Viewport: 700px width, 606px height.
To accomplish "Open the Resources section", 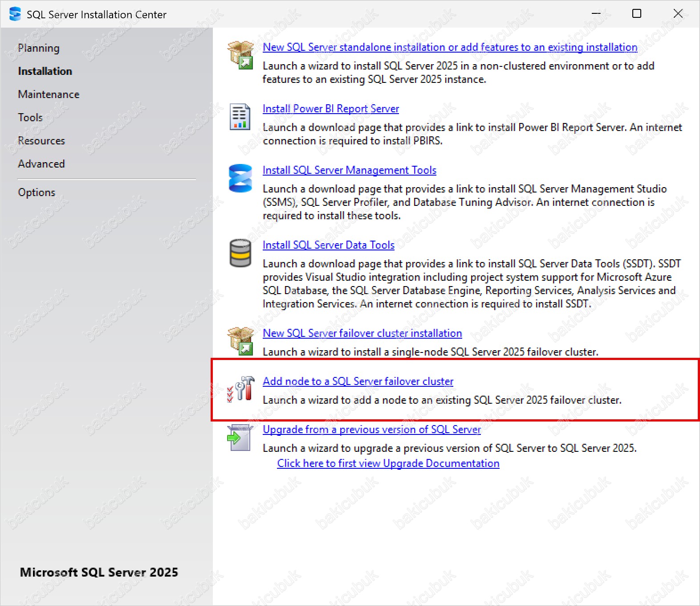I will coord(41,141).
